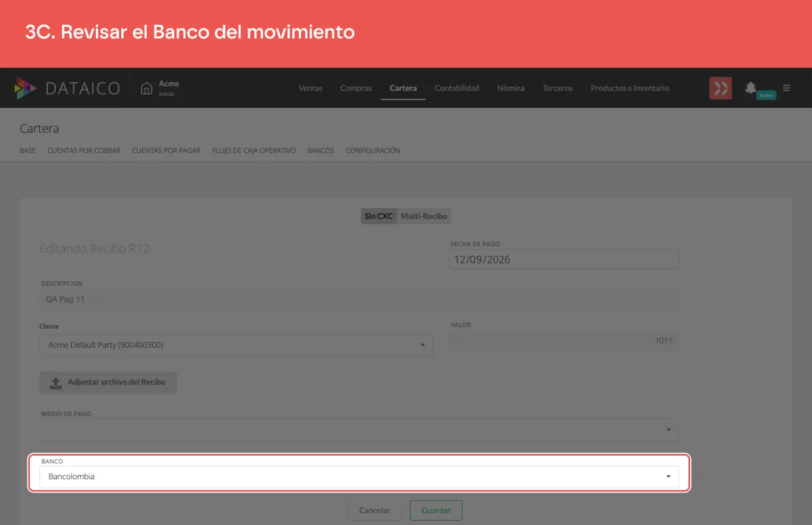Screen dimensions: 812x525
Task: Click the Nuevo badge near the bell
Action: click(766, 95)
